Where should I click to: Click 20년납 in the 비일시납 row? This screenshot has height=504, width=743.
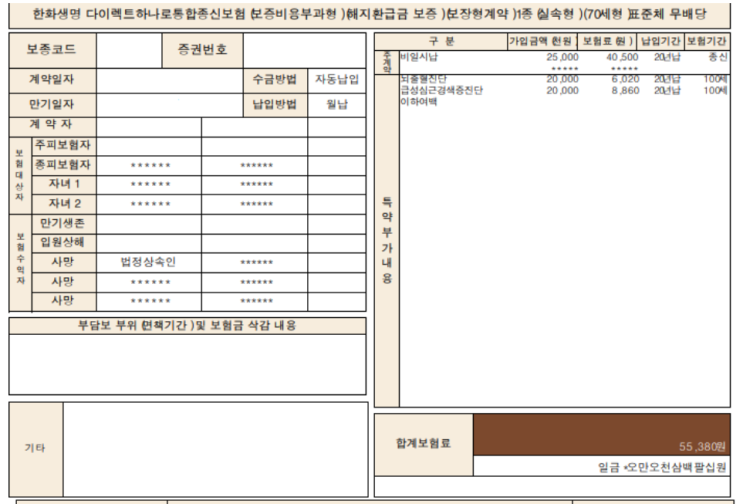667,57
